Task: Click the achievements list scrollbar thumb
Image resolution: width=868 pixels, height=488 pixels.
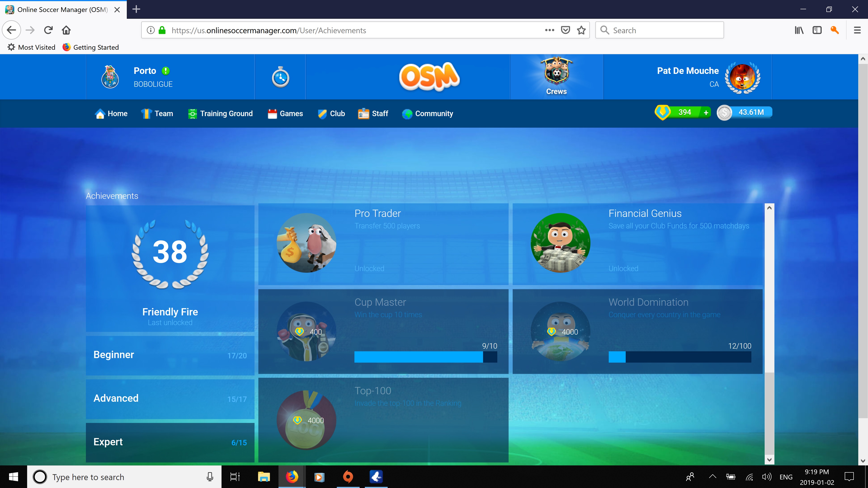Action: pos(769,414)
